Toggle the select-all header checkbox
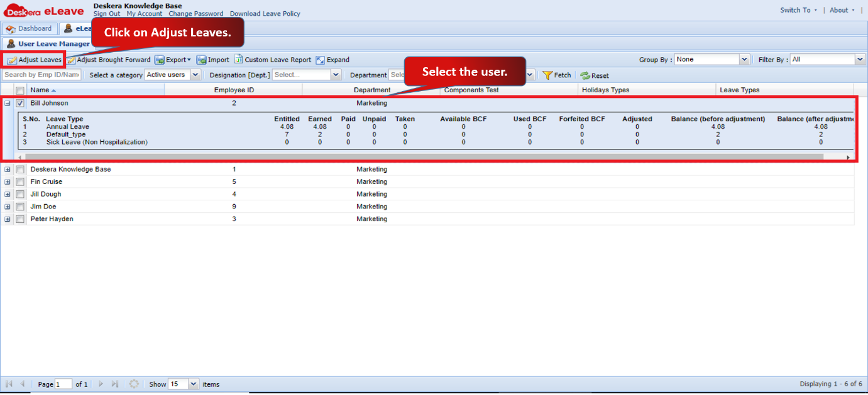The image size is (868, 395). [19, 90]
